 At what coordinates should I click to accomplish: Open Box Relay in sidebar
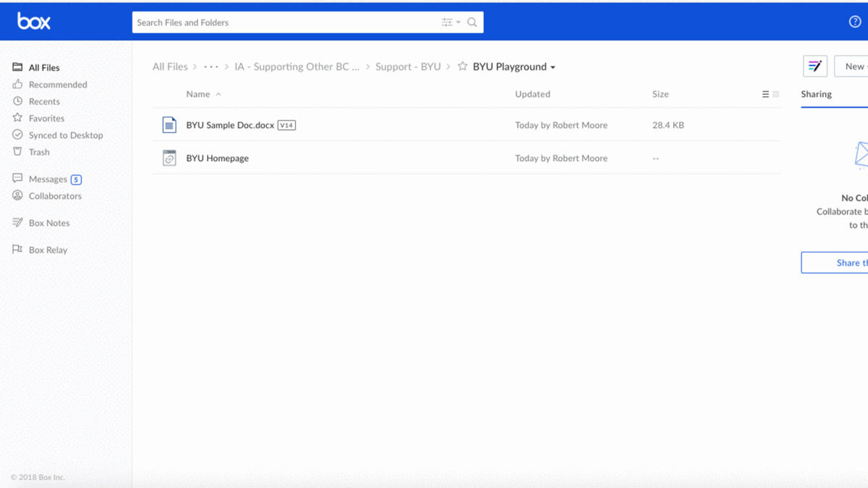pos(48,250)
